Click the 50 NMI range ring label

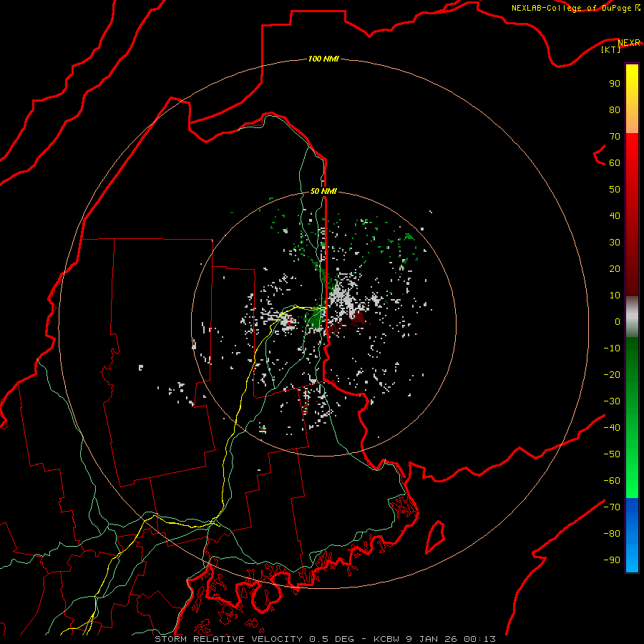tap(323, 191)
